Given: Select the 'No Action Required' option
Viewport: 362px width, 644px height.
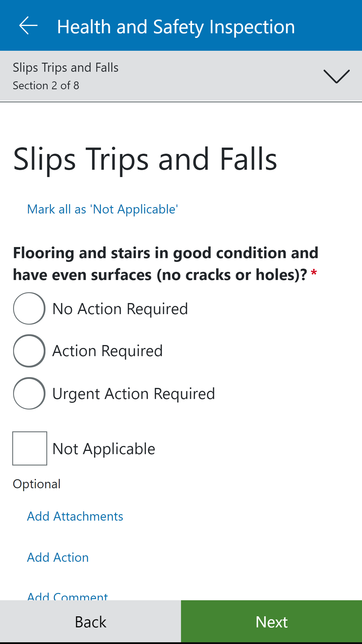Looking at the screenshot, I should tap(29, 309).
